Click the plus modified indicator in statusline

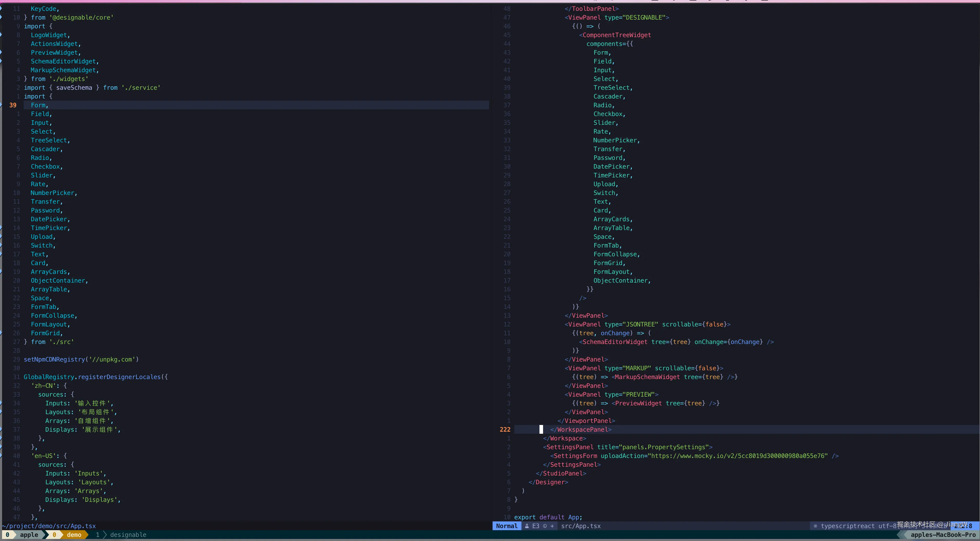click(x=552, y=526)
